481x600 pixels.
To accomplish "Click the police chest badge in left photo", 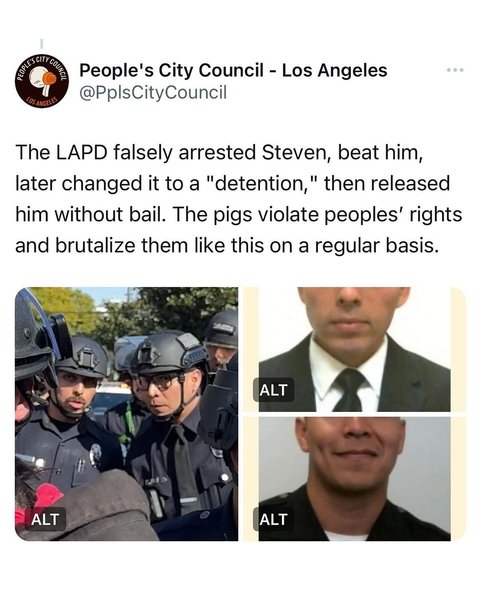I will click(x=95, y=454).
